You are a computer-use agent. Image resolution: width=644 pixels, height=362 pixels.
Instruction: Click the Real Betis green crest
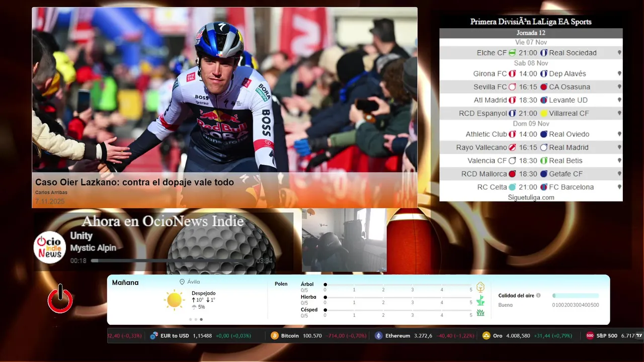click(x=543, y=160)
